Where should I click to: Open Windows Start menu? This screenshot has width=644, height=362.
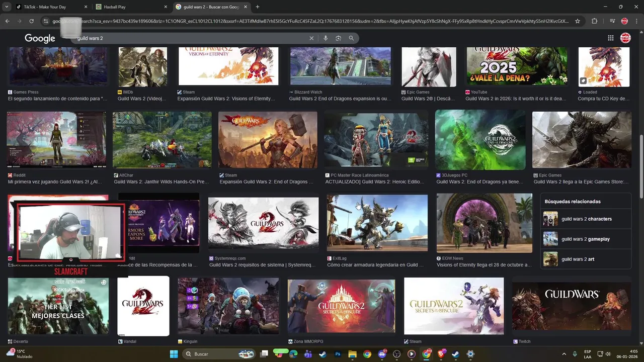tap(174, 354)
